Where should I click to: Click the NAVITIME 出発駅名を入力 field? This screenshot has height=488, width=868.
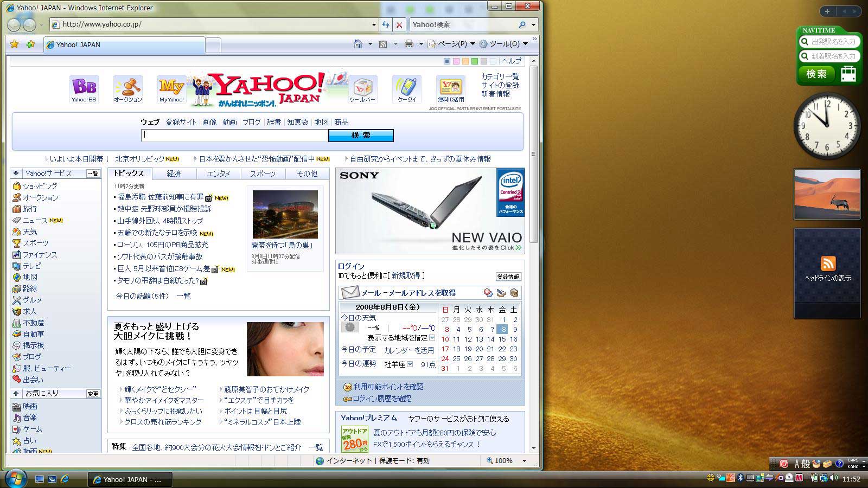pos(829,41)
